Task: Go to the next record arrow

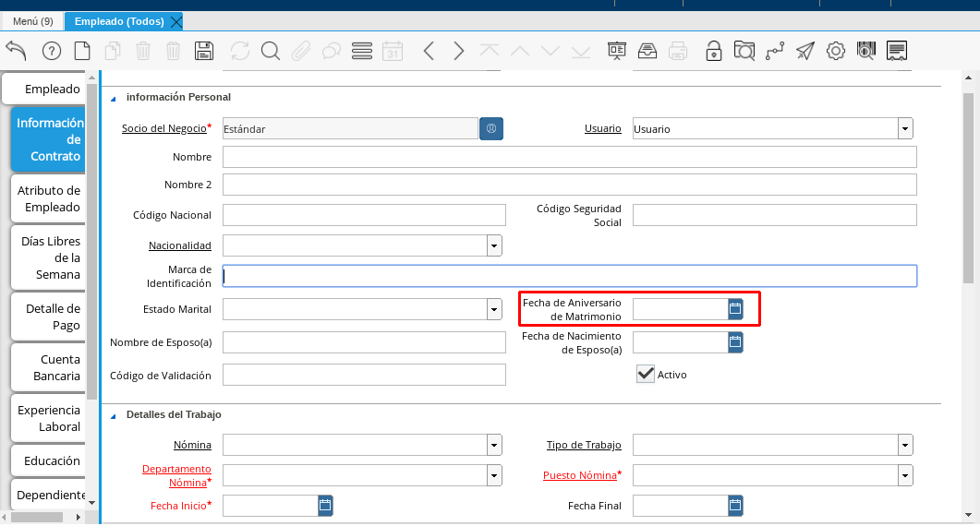Action: [x=459, y=51]
